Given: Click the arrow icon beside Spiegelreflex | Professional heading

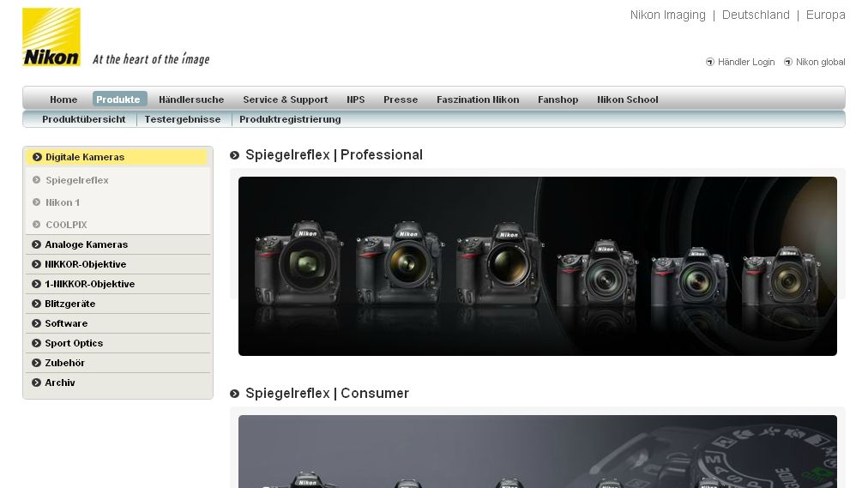Looking at the screenshot, I should (x=235, y=155).
